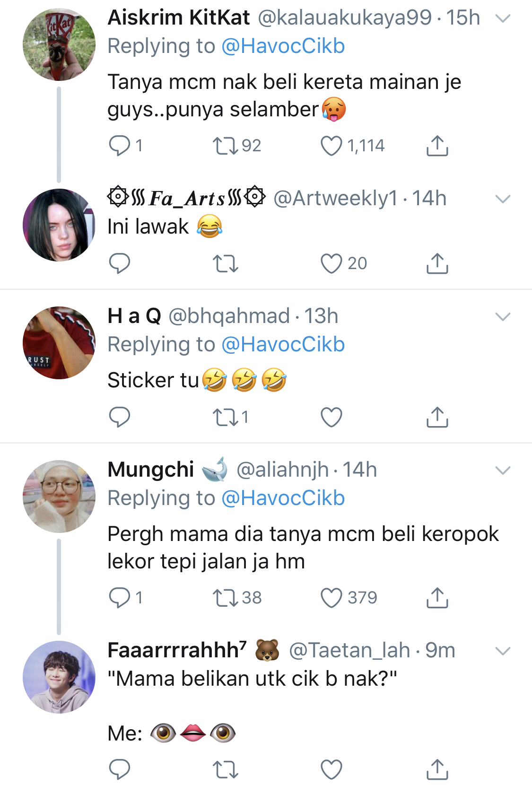The width and height of the screenshot is (532, 785).
Task: Open Mungchi's profile picture
Action: 59,497
